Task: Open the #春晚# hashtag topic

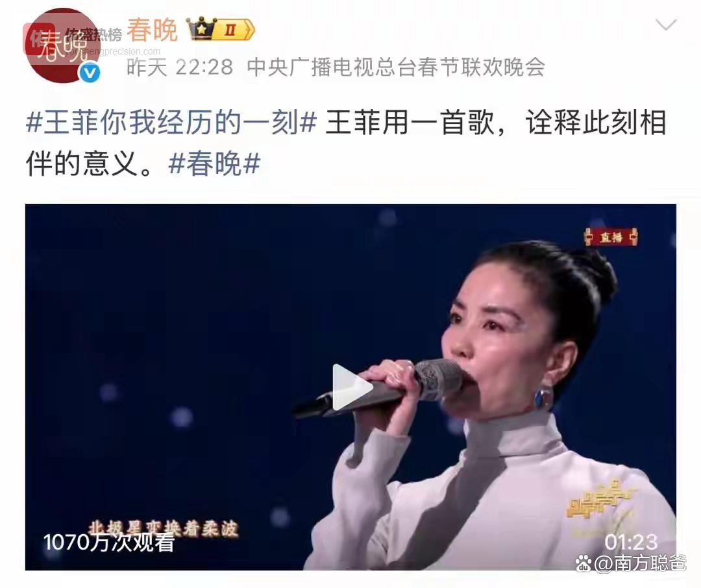Action: tap(215, 163)
